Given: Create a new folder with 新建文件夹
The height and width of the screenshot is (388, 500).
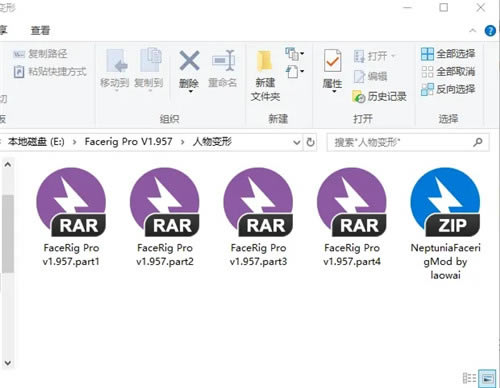Looking at the screenshot, I should point(265,76).
